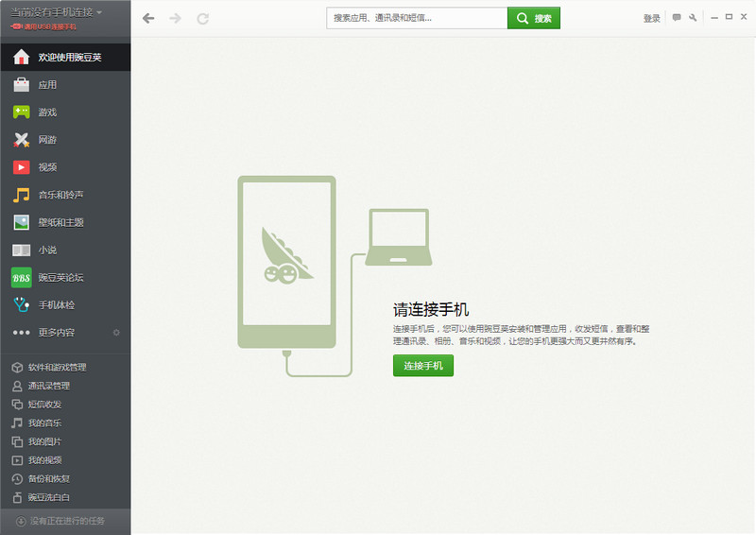Open the 没有正在进行的任务 status bar

[65, 521]
